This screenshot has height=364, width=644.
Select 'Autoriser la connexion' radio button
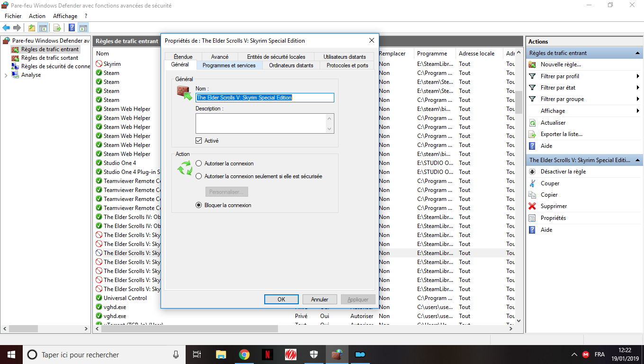coord(199,164)
